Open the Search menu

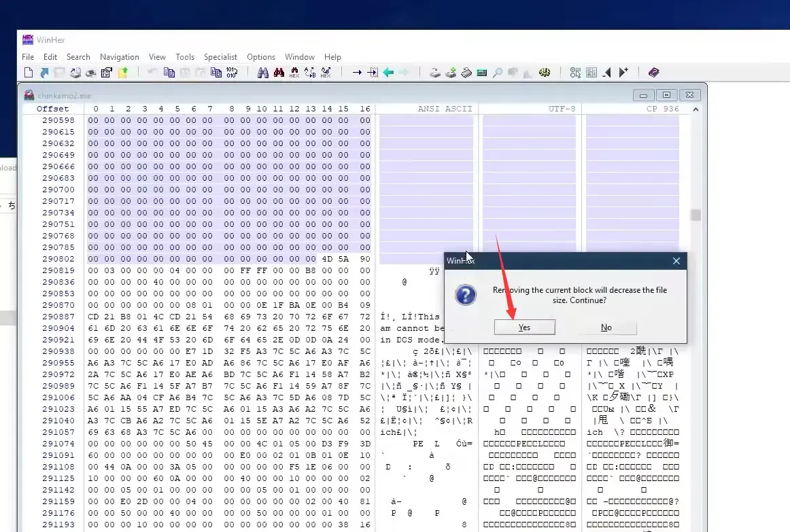[78, 57]
